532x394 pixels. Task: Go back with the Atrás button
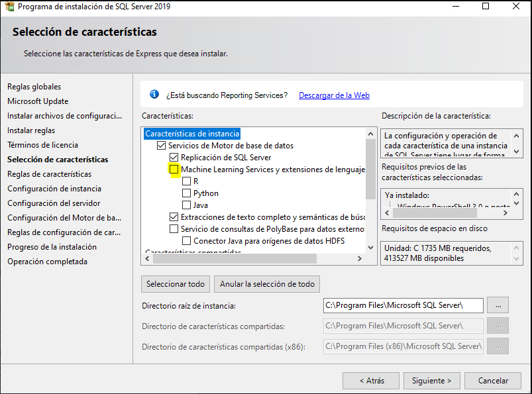371,381
